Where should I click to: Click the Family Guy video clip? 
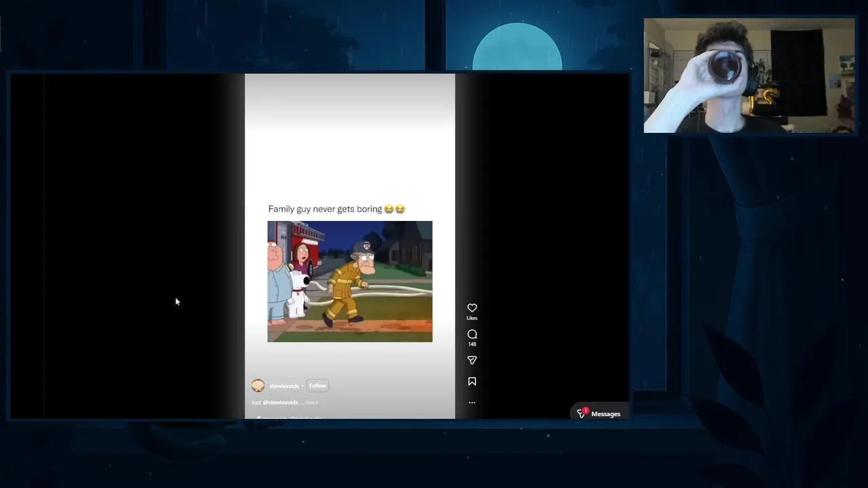click(350, 281)
